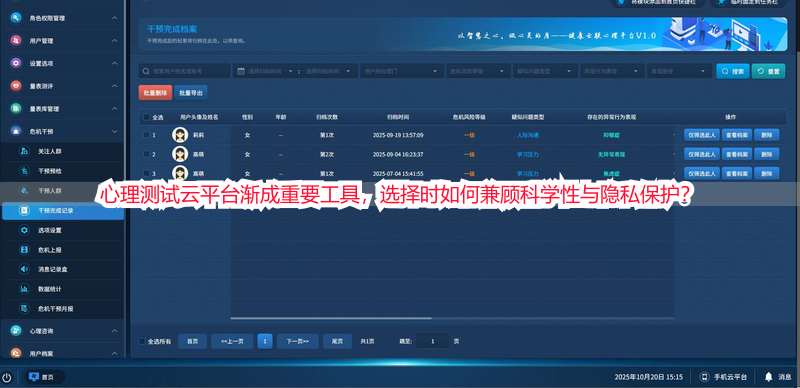Click the 尾页 pagination button
The height and width of the screenshot is (388, 800).
point(337,341)
